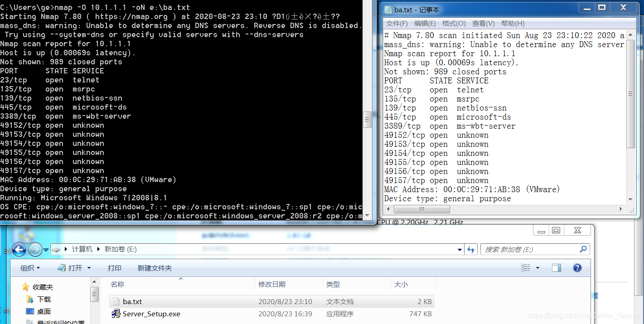Click the MAC Address line in Notepad
Image resolution: width=644 pixels, height=324 pixels.
[472, 189]
